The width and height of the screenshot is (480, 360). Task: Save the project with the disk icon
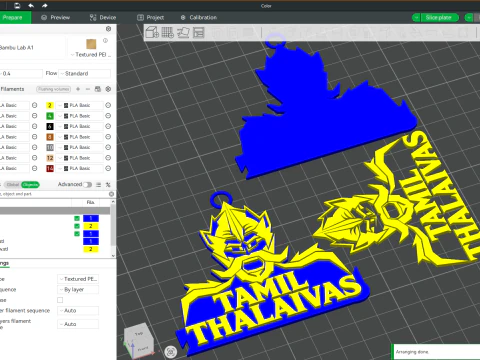[17, 6]
